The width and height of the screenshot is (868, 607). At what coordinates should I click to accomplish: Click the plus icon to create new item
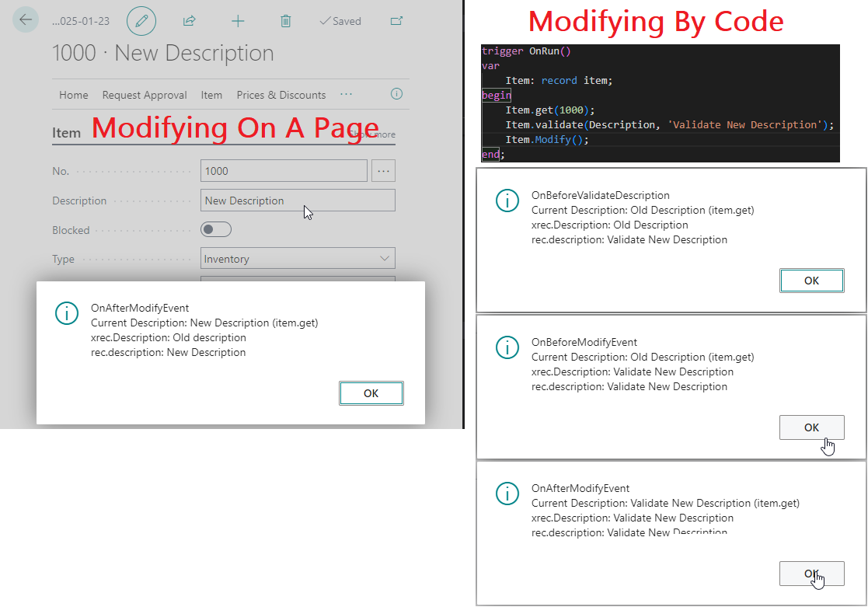tap(238, 21)
